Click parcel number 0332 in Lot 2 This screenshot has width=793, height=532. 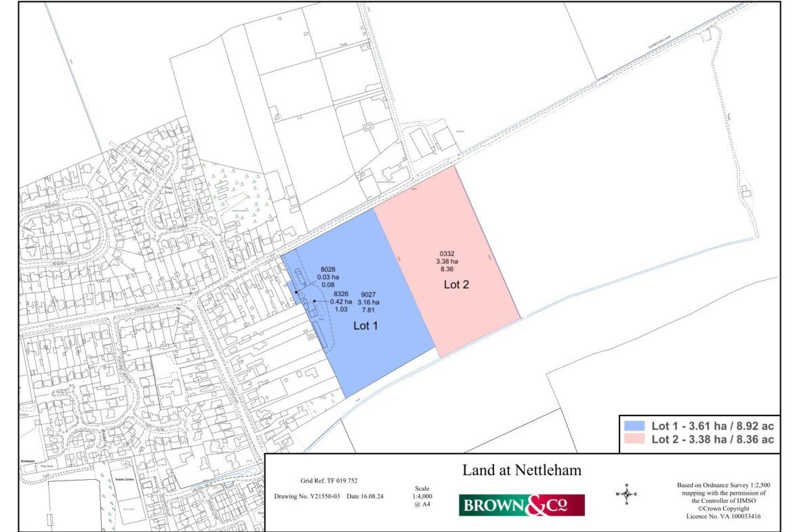click(447, 254)
